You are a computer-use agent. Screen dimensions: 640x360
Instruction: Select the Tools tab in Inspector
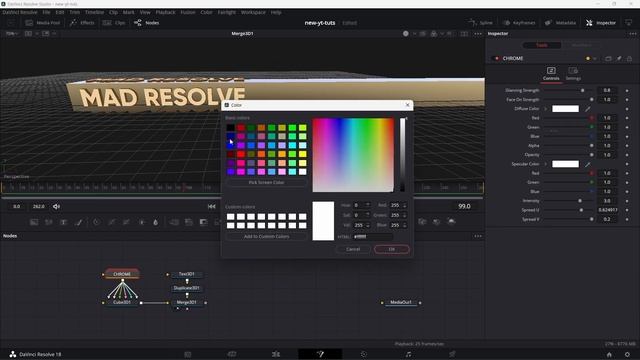click(542, 45)
